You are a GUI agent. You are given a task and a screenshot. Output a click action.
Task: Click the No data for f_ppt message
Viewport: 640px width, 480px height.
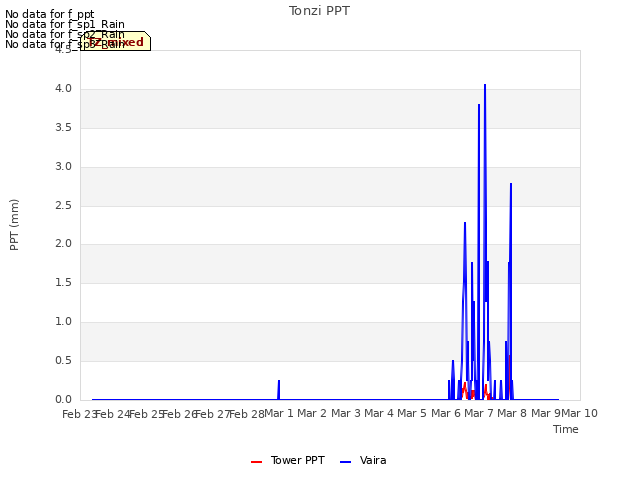pos(49,14)
